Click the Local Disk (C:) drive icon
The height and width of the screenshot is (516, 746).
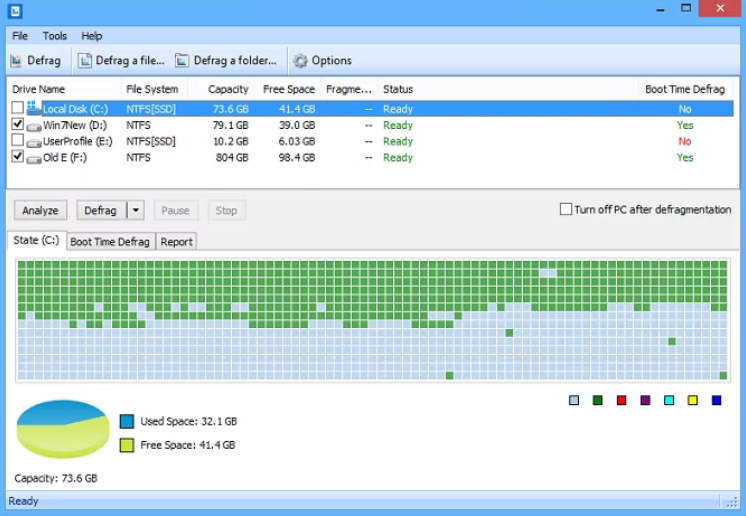point(34,108)
